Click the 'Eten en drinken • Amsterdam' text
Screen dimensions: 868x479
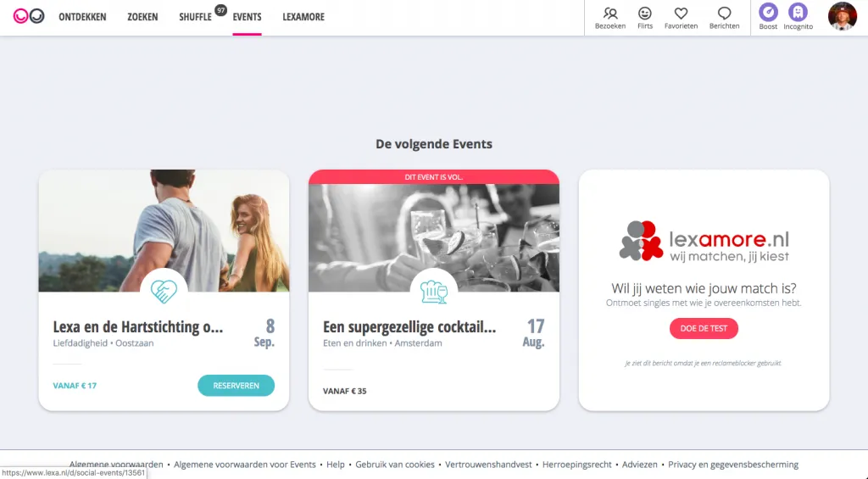click(382, 343)
